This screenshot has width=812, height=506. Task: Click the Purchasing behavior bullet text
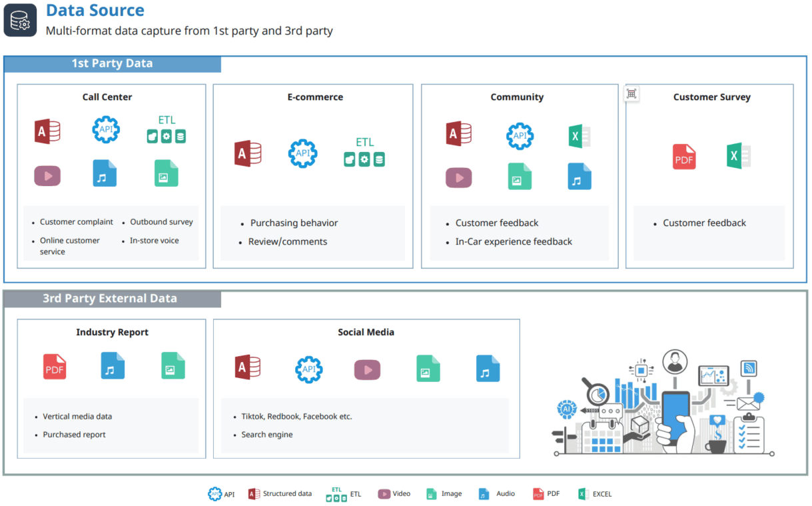click(294, 223)
